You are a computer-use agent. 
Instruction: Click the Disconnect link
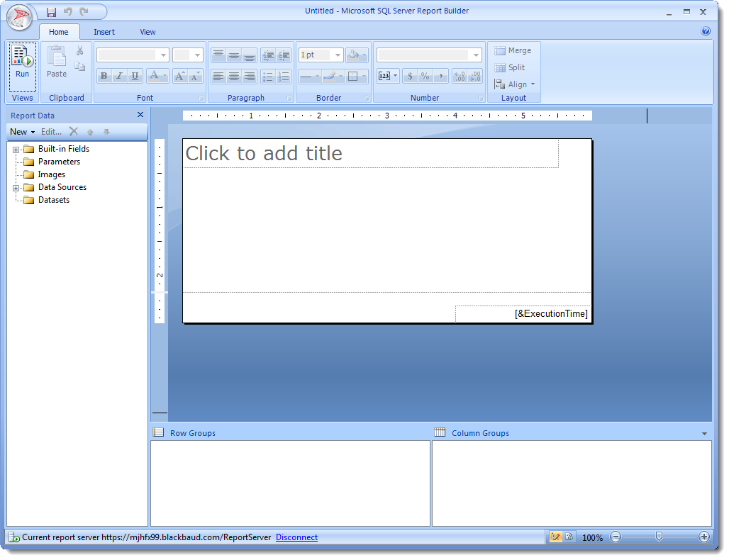[296, 537]
